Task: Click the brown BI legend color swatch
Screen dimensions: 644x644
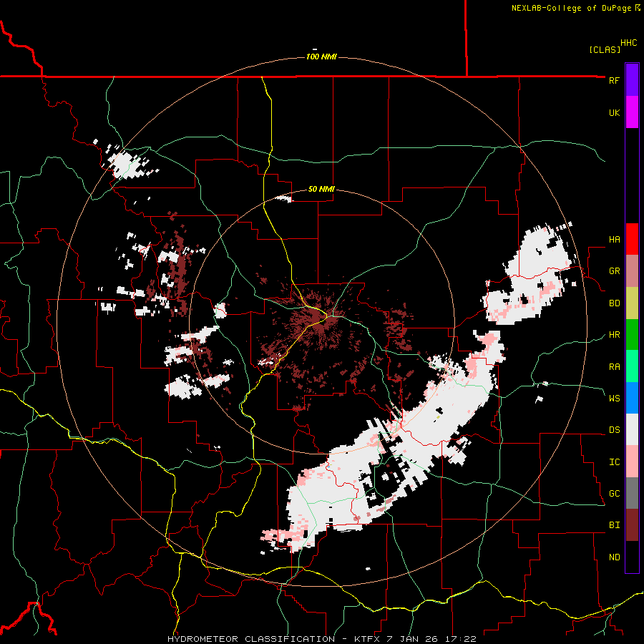Action: click(x=632, y=525)
